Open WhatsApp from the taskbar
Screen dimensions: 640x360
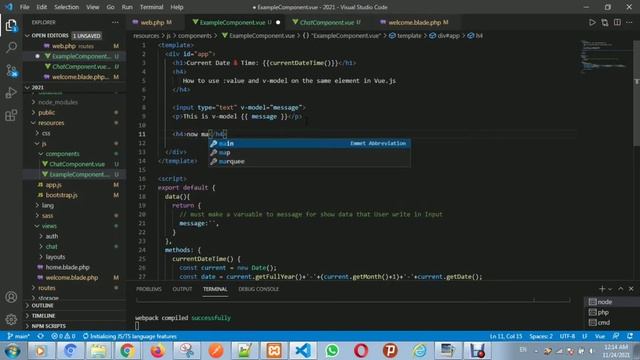point(332,351)
